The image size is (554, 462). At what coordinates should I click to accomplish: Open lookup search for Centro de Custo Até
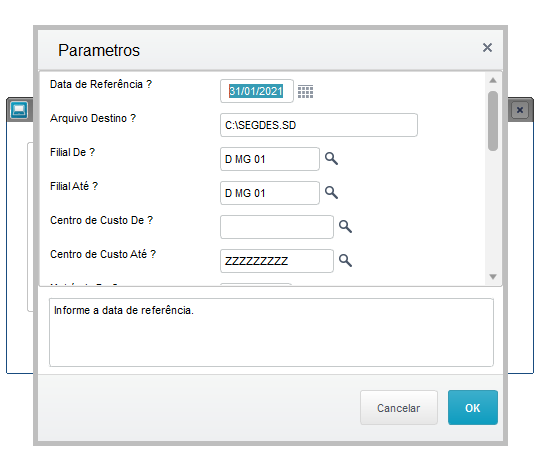tap(345, 260)
